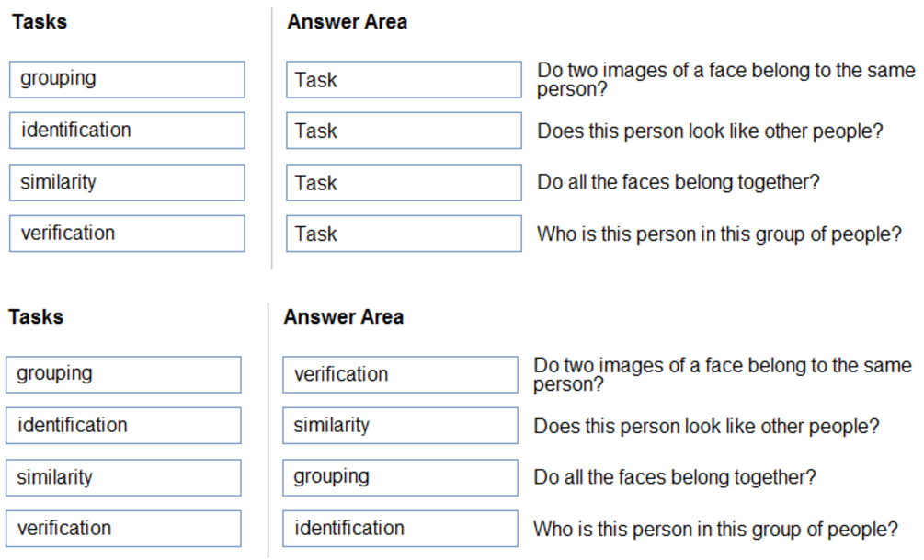The width and height of the screenshot is (924, 560).
Task: Choose the Task placeholder beside 'Who is this person'
Action: 404,234
